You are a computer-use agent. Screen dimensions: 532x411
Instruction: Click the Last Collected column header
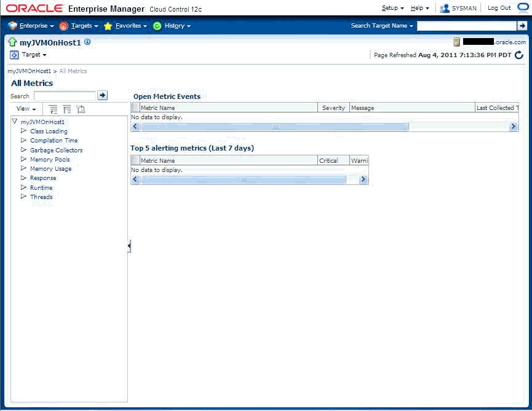point(497,108)
